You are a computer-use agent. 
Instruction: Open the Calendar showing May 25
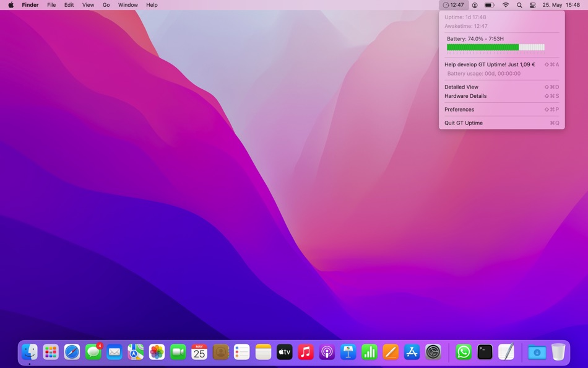(x=199, y=352)
